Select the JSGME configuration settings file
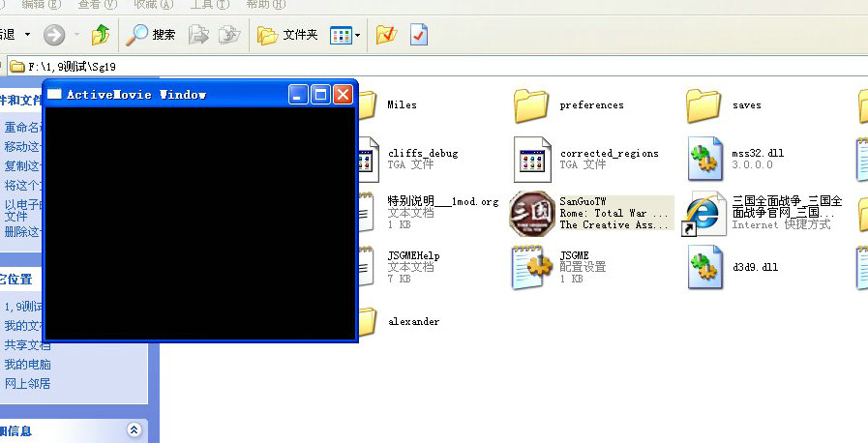868x443 pixels. (x=531, y=267)
